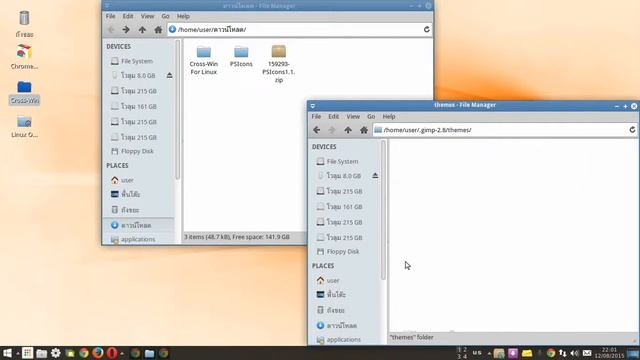The image size is (640, 360).
Task: Click the US keyboard layout indicator
Action: (x=477, y=353)
